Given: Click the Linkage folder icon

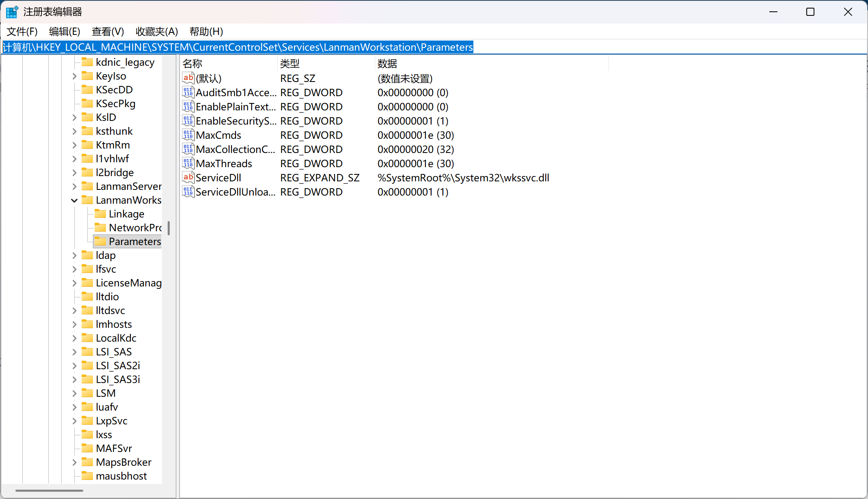Looking at the screenshot, I should tap(100, 214).
